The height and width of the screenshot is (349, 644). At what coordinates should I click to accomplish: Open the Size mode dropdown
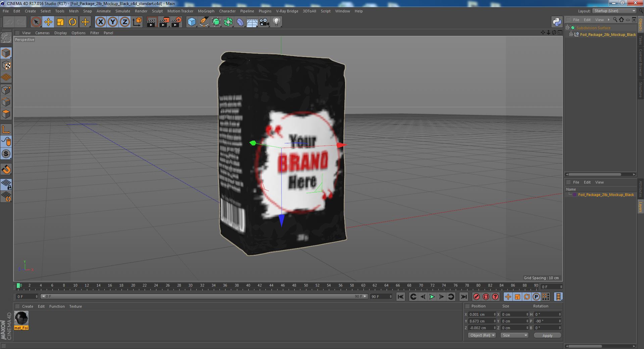tap(514, 335)
